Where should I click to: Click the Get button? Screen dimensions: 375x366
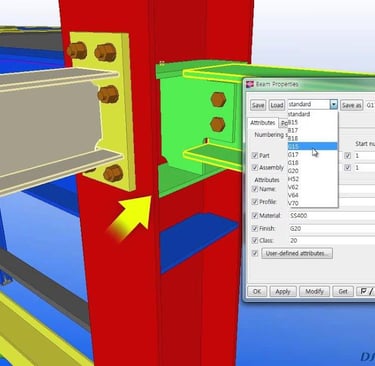(343, 291)
